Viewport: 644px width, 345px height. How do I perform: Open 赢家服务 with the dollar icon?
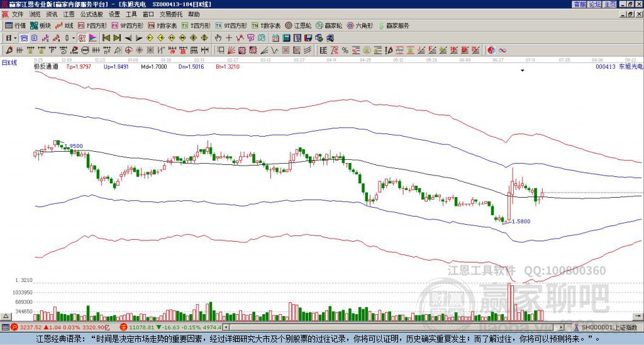[x=394, y=25]
